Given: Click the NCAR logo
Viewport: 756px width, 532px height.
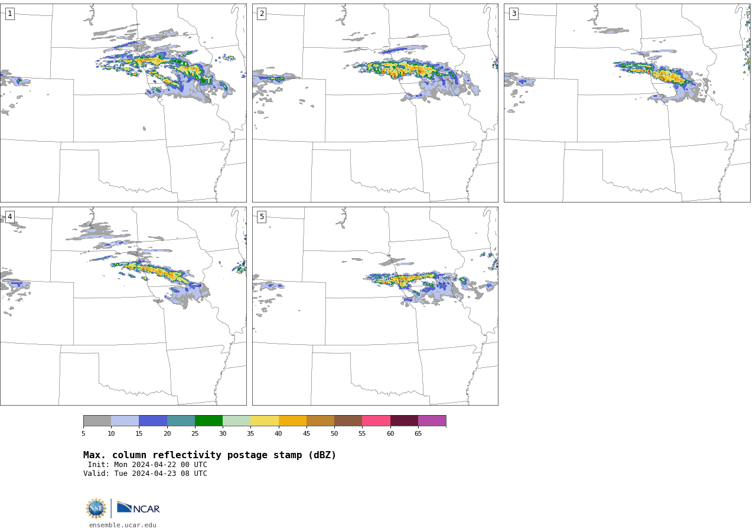Looking at the screenshot, I should (138, 508).
